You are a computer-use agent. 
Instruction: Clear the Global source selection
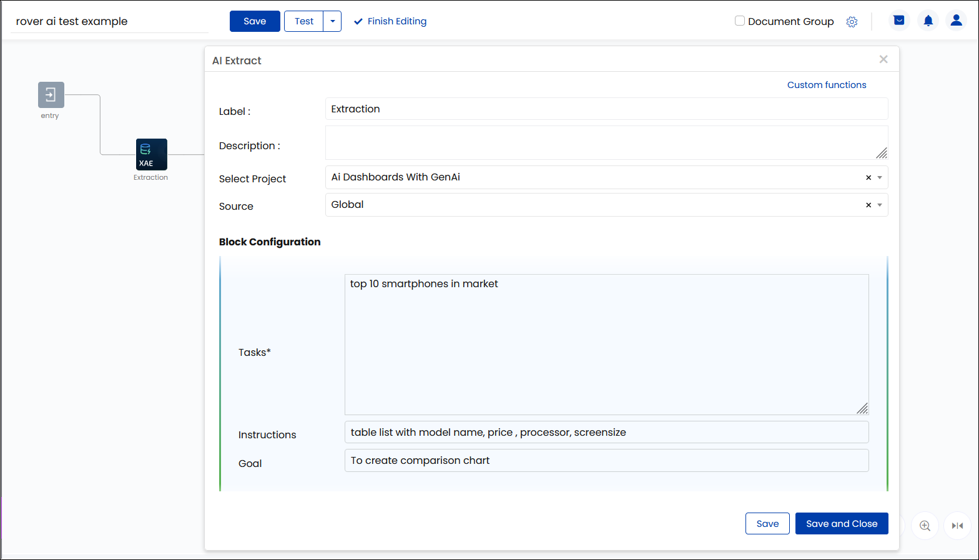868,205
